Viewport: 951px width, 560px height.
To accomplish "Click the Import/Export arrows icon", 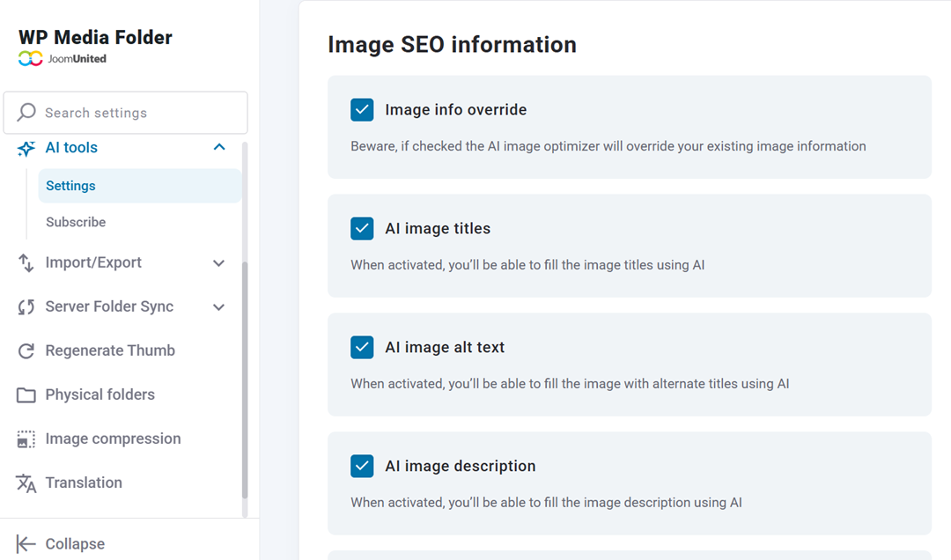I will (x=26, y=262).
